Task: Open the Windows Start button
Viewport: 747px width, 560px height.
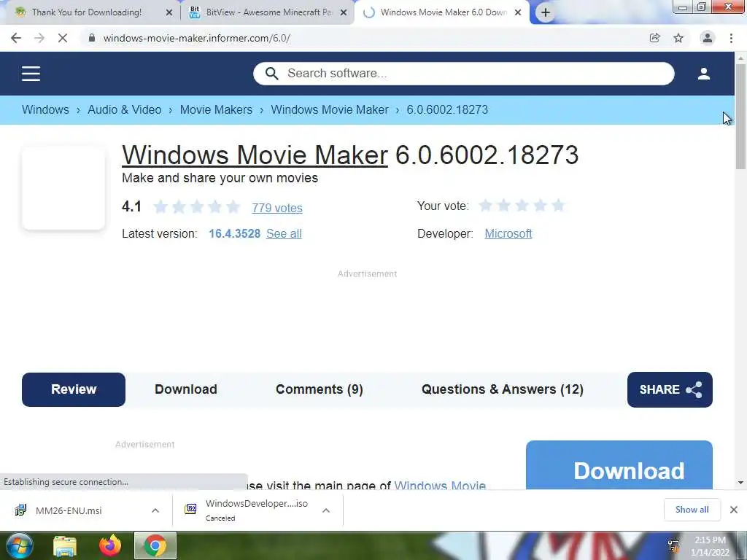Action: [x=20, y=545]
